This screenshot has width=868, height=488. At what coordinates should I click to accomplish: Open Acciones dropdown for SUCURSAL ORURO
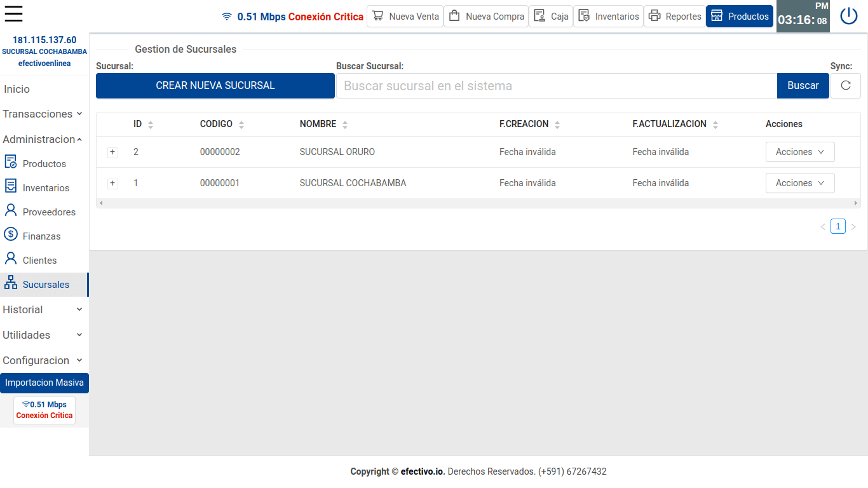click(800, 152)
